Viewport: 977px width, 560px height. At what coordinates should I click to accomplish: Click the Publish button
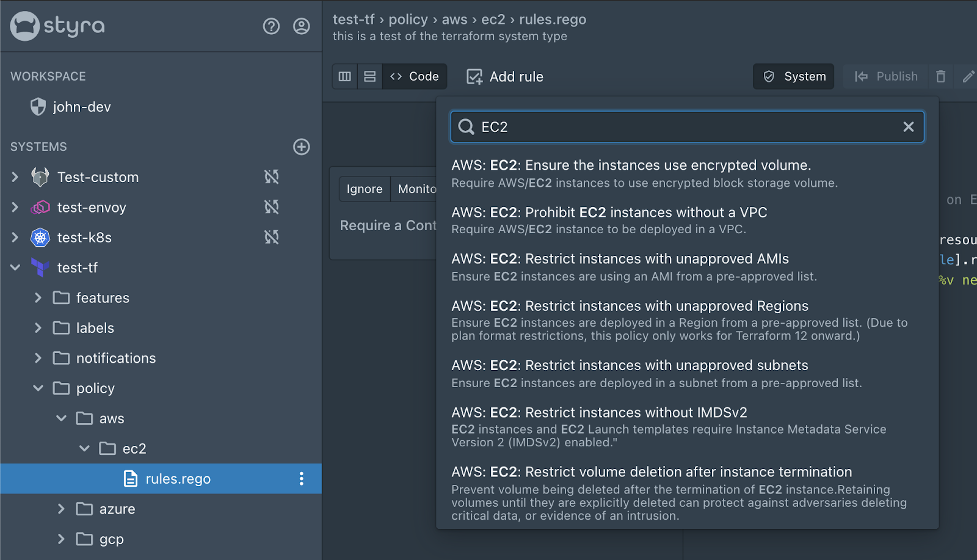[886, 76]
